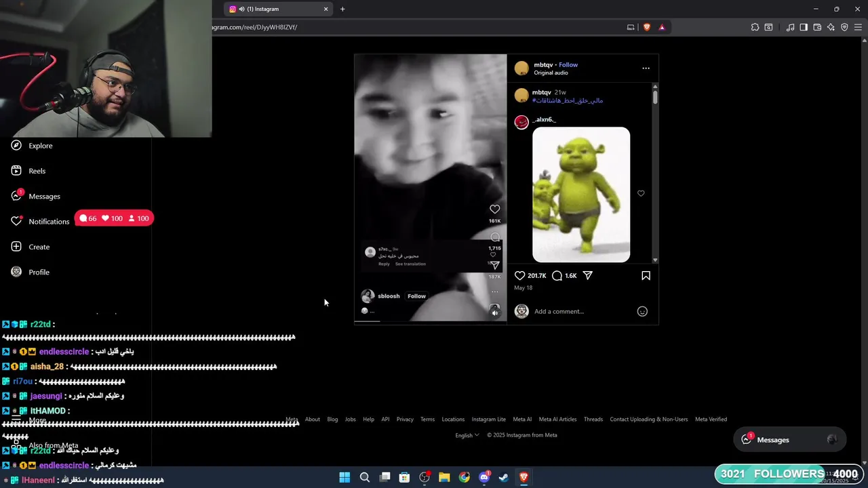The height and width of the screenshot is (488, 868).
Task: Open comments via the 1.6K bubble icon
Action: [x=557, y=276]
